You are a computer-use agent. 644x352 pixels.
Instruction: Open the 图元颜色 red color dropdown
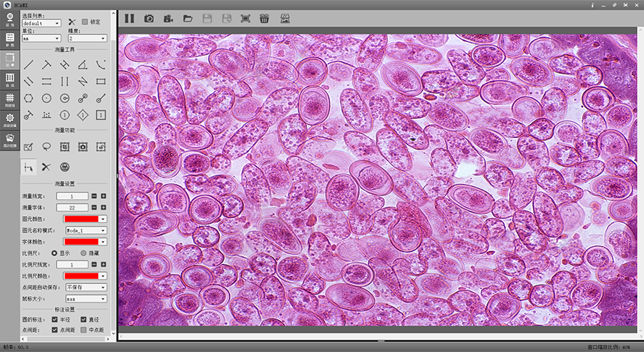(x=85, y=219)
